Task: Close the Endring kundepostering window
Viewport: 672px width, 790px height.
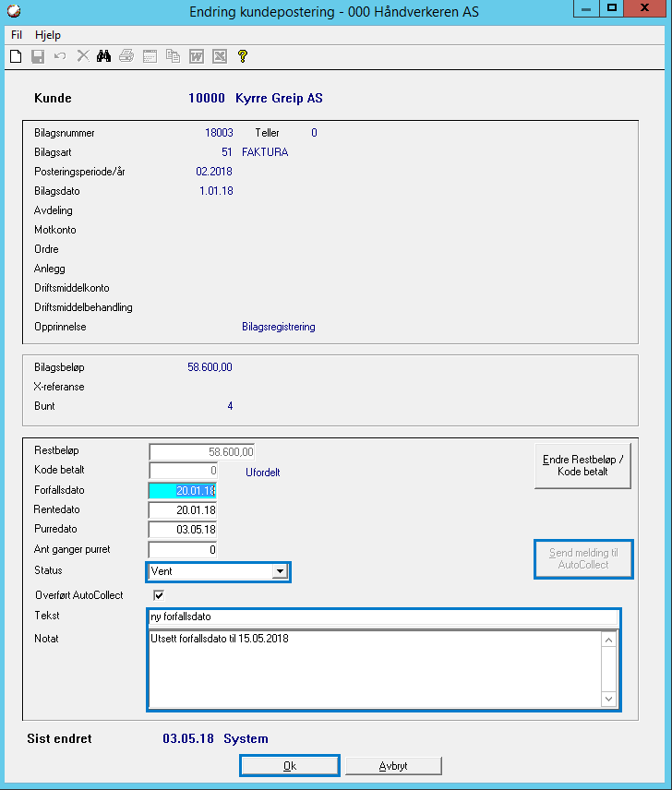Action: [645, 8]
